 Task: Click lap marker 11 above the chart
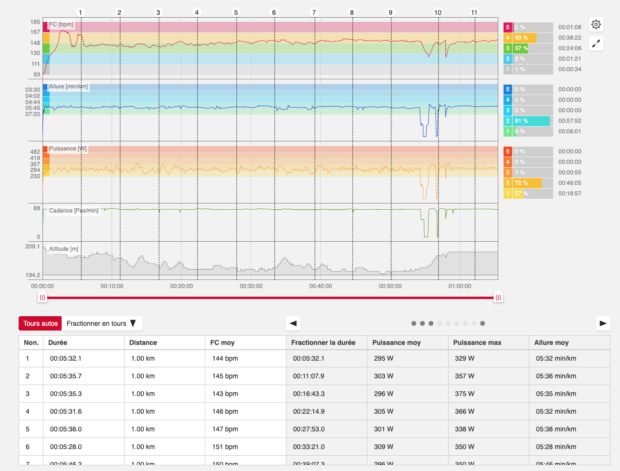pos(474,13)
